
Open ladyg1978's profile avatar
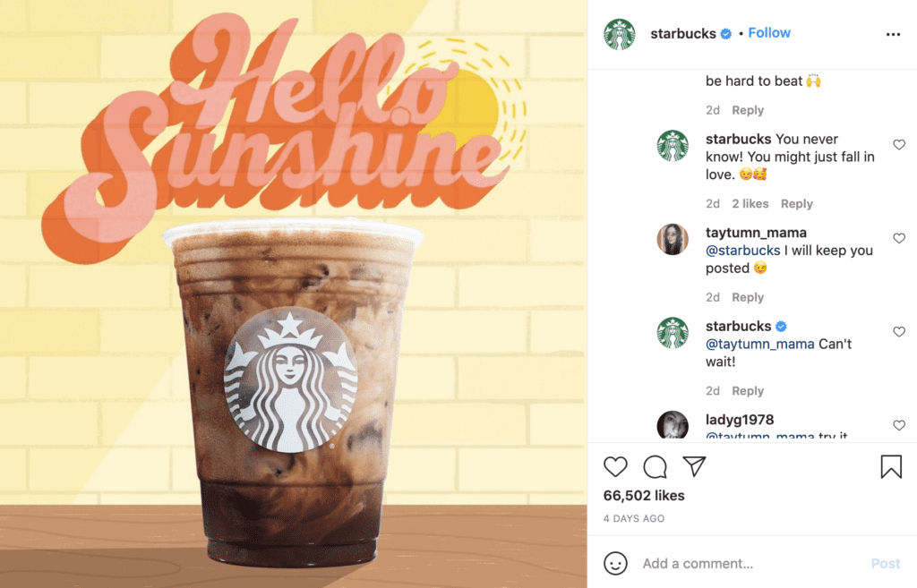tap(673, 425)
